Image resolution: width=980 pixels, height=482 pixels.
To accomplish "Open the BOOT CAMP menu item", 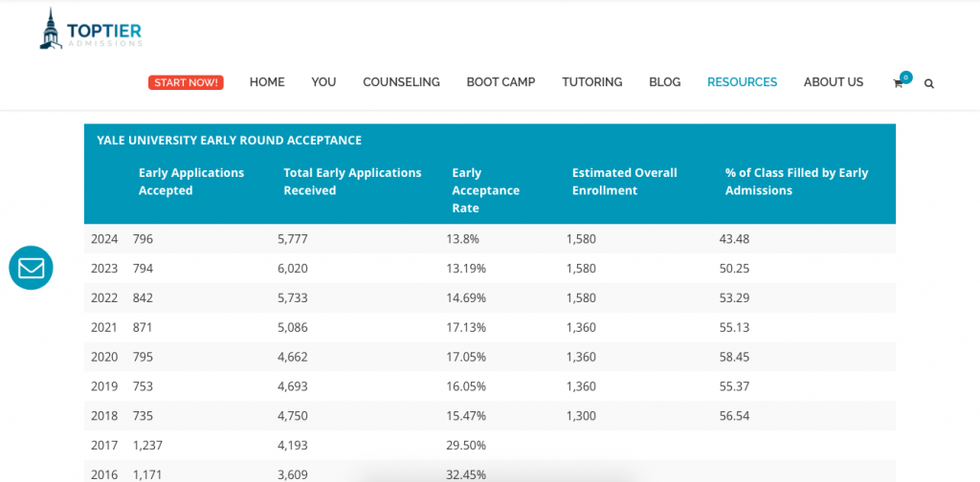I will (x=501, y=82).
